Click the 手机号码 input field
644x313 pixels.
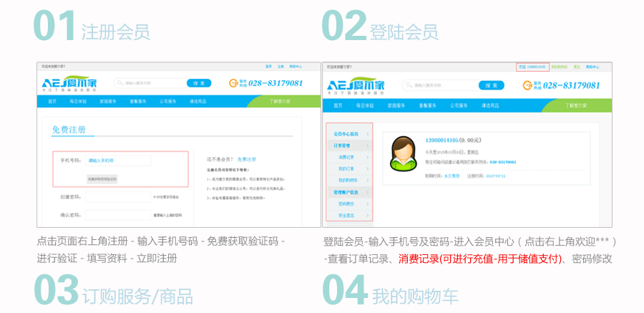coord(118,161)
